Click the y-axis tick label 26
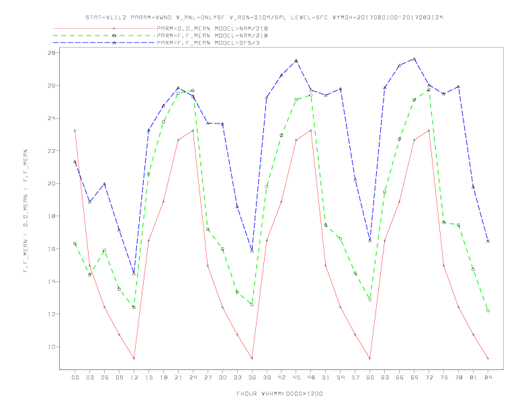The width and height of the screenshot is (532, 411). [51, 85]
